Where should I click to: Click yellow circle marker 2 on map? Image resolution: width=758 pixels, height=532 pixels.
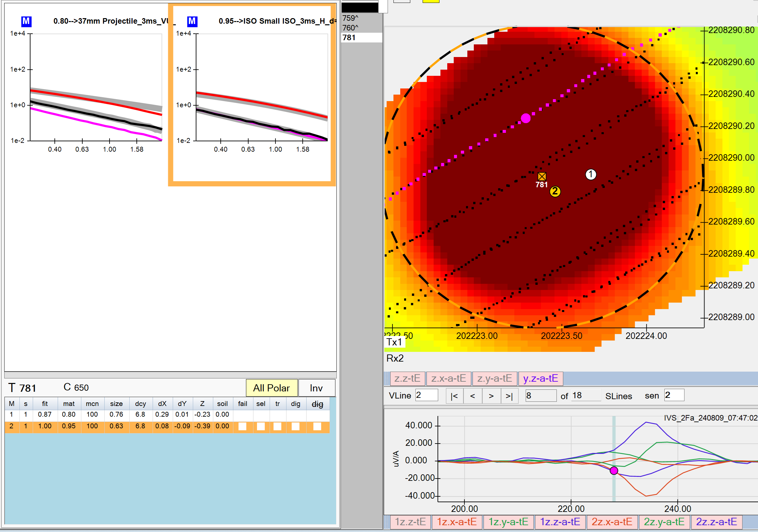(x=555, y=191)
